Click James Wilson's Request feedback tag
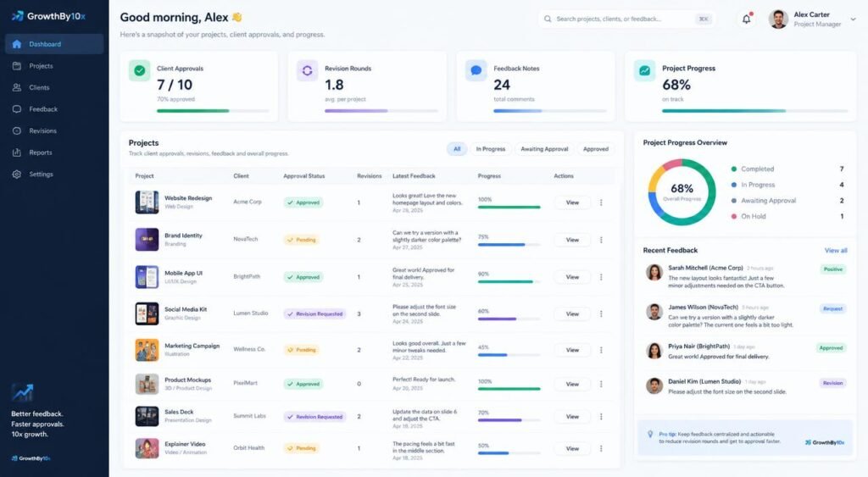The image size is (868, 477). click(832, 308)
